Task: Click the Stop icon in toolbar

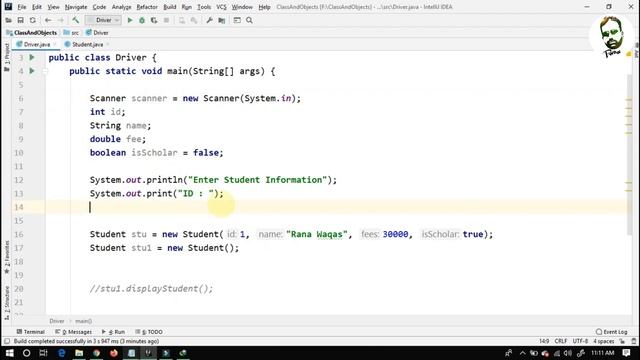Action: point(166,20)
